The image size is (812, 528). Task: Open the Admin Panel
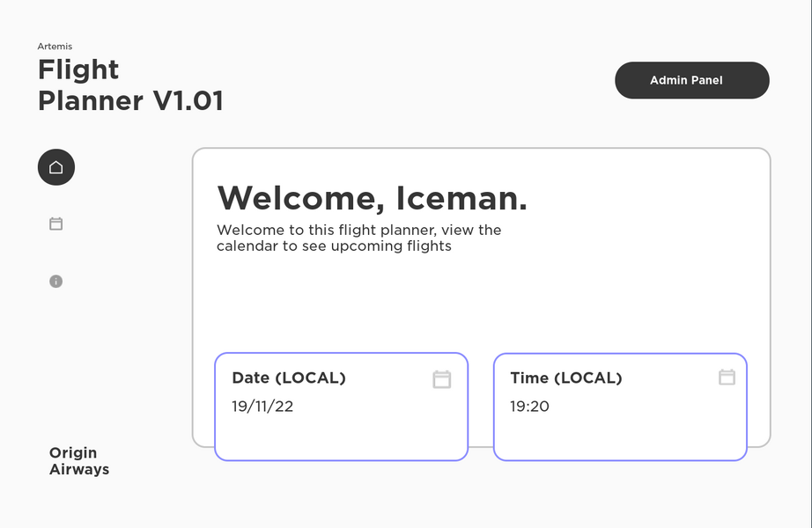click(691, 80)
